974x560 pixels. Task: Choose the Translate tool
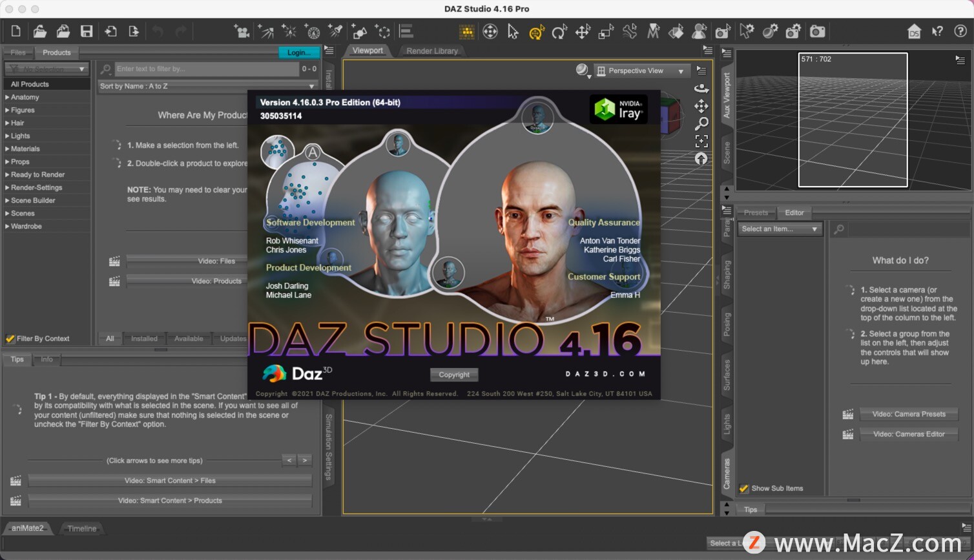tap(583, 31)
